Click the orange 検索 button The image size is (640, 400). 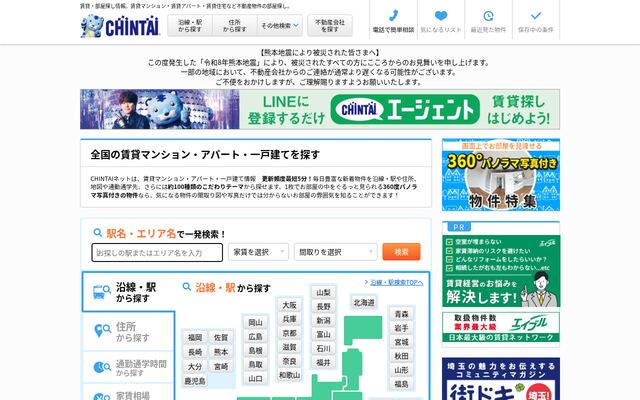click(401, 252)
